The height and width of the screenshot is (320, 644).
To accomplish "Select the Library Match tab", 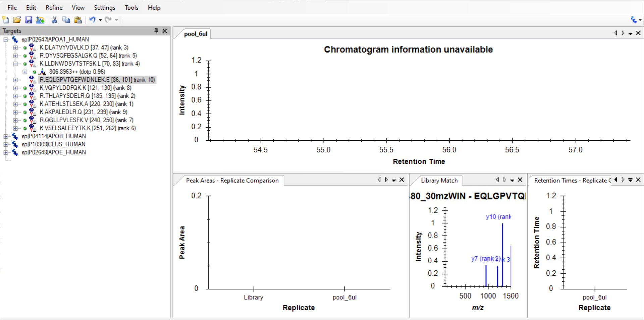I will [439, 181].
